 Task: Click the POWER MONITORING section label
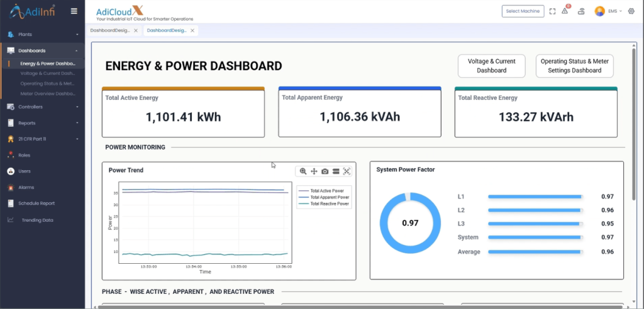tap(135, 147)
